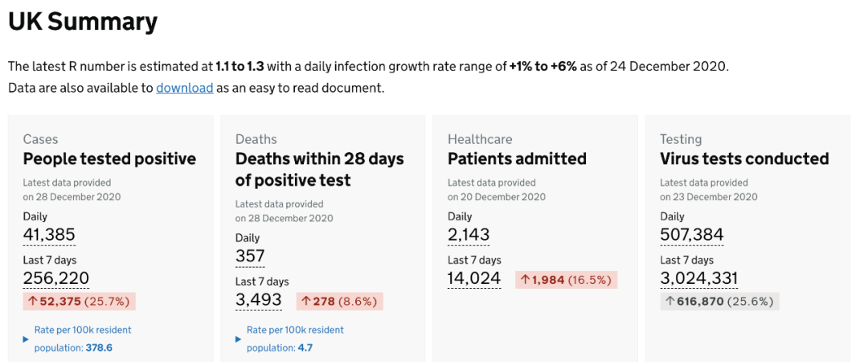Click daily deaths value 357
The width and height of the screenshot is (868, 362).
[x=249, y=257]
